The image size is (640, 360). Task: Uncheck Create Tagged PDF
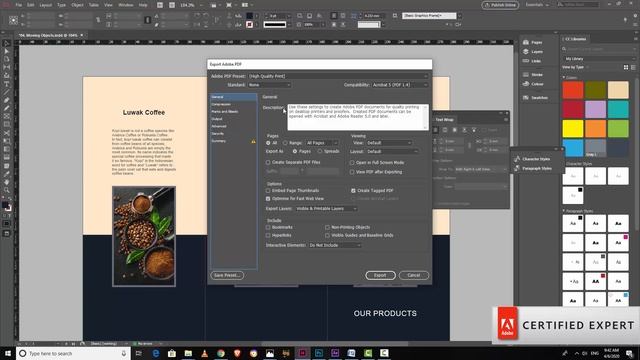pos(353,191)
